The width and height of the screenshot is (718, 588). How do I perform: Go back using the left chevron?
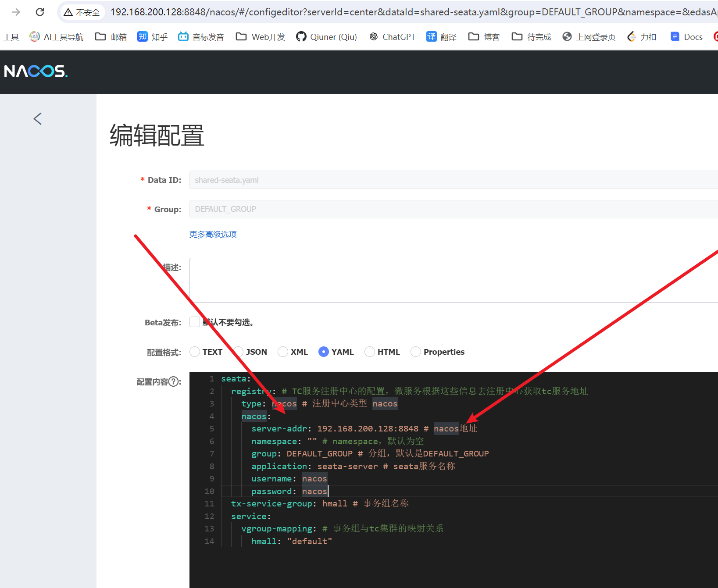tap(38, 118)
